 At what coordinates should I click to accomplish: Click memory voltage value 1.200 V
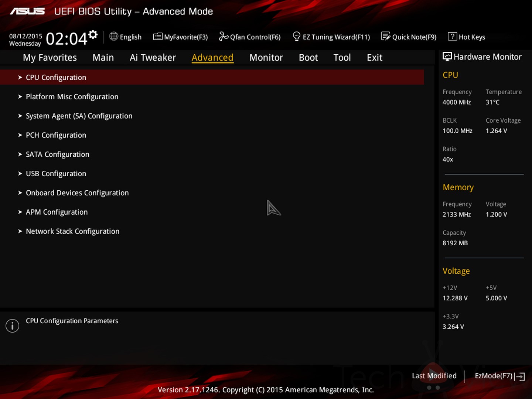[497, 214]
